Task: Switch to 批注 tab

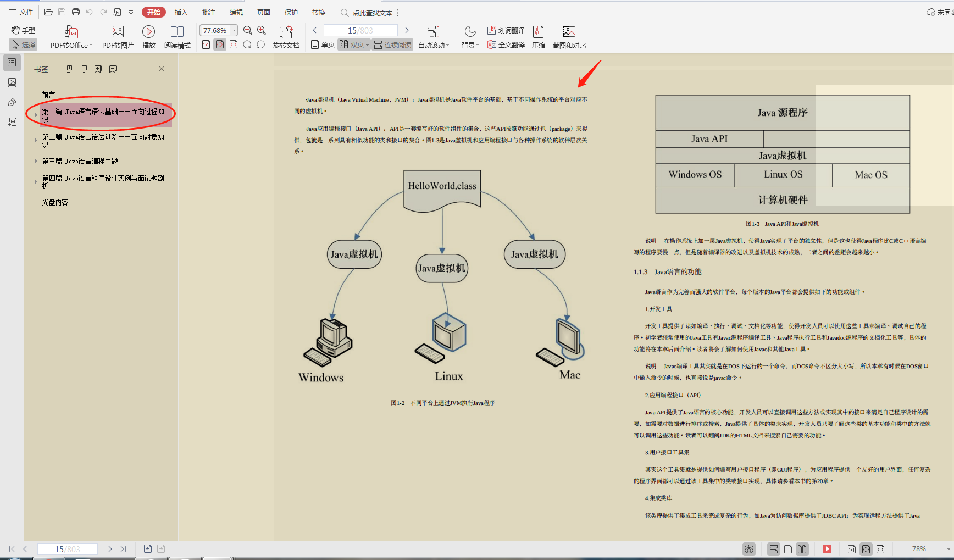Action: pyautogui.click(x=209, y=12)
